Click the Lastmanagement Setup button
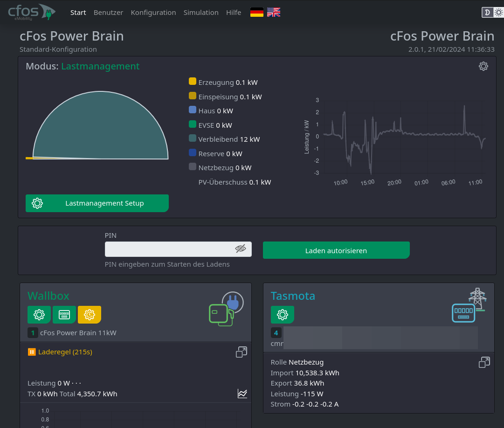 point(97,203)
